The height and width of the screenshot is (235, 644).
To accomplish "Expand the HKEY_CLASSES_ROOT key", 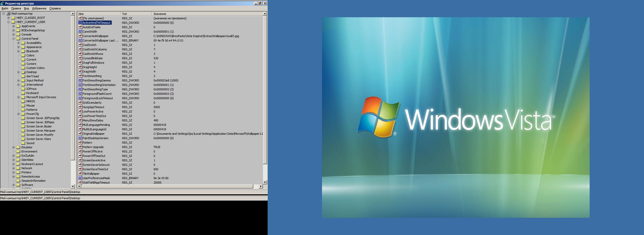I will [x=9, y=18].
